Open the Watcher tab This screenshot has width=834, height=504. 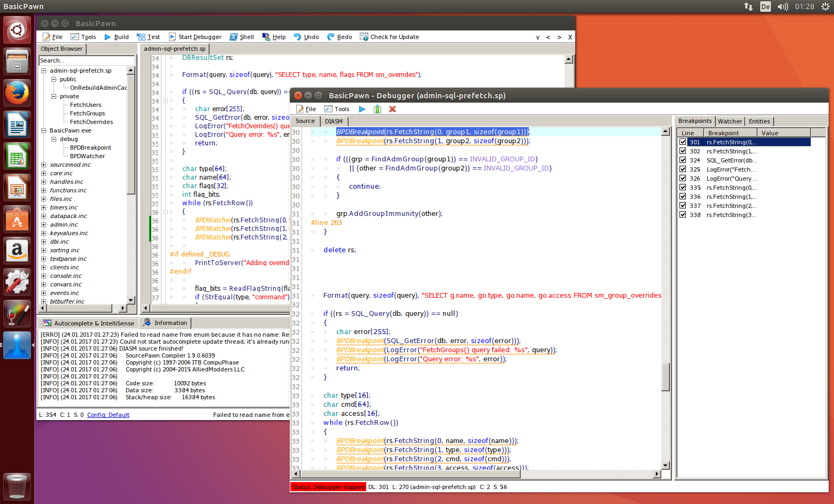click(x=730, y=121)
